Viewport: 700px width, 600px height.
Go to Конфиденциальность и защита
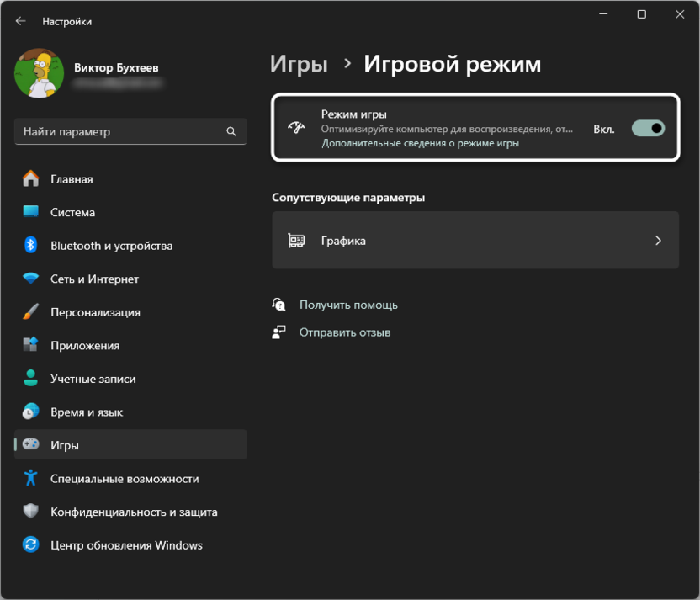[130, 512]
